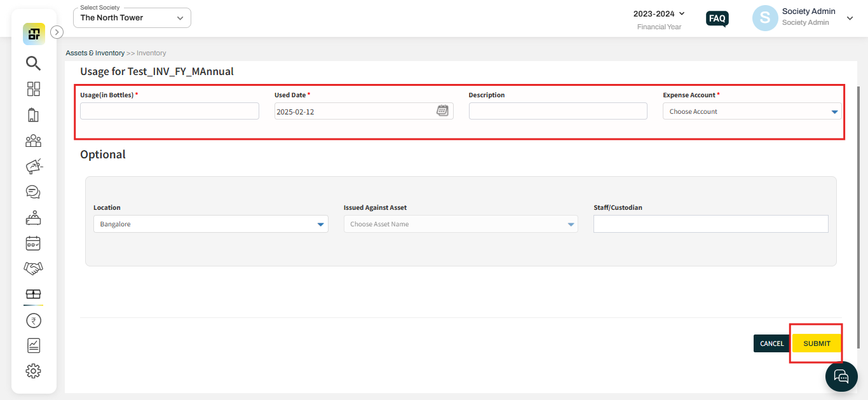Open the Select Society dropdown
868x400 pixels.
pos(132,18)
